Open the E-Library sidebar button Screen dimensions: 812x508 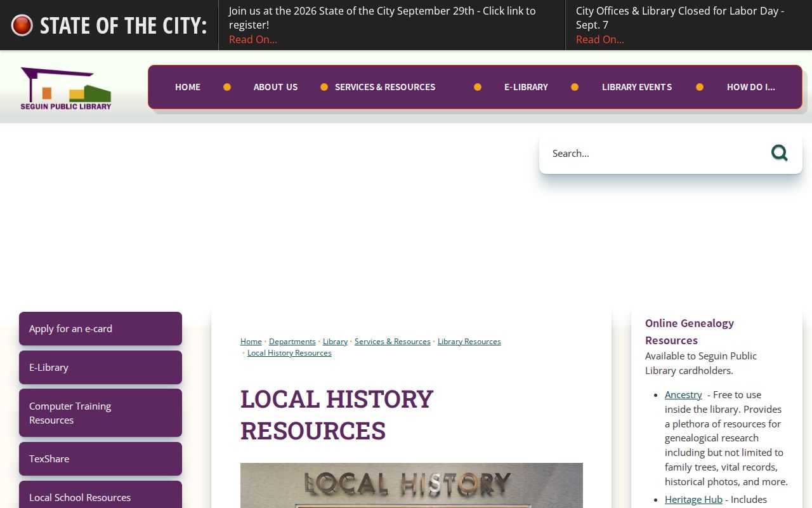[x=100, y=367]
